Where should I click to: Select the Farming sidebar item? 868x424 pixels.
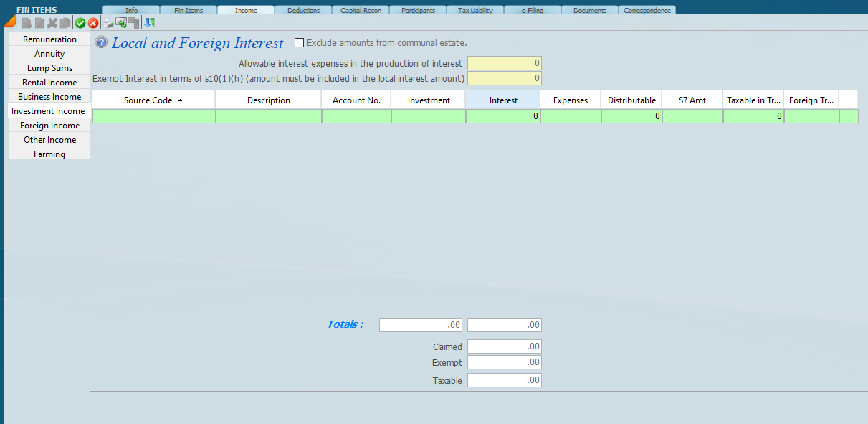click(49, 154)
